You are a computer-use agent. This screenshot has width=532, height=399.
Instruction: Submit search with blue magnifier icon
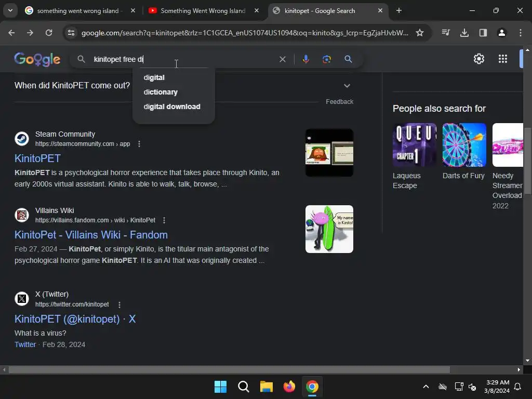[348, 59]
